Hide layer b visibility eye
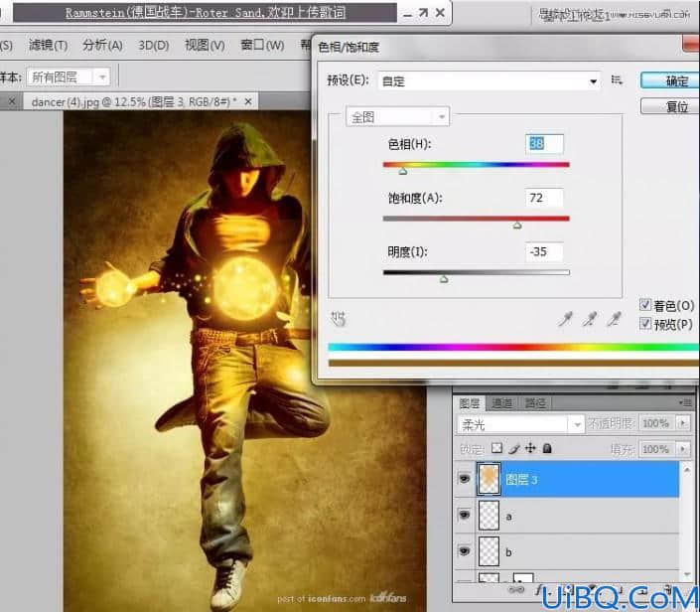Screen dimensions: 700x612 (x=465, y=551)
